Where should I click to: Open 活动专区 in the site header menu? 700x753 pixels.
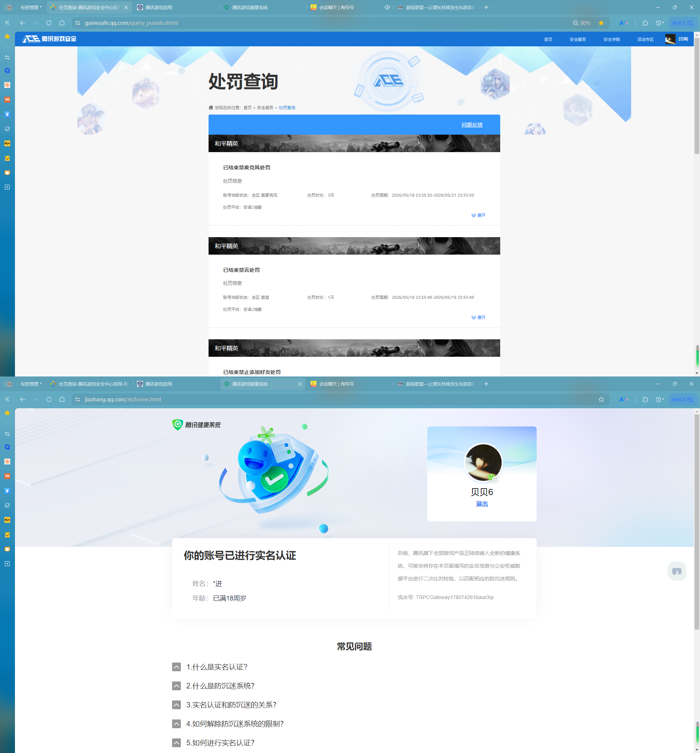645,39
